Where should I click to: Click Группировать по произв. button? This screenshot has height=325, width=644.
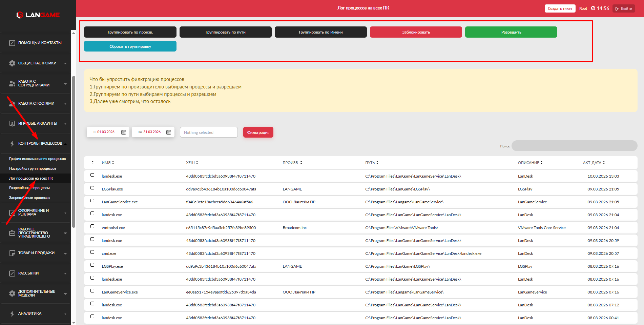tap(130, 32)
